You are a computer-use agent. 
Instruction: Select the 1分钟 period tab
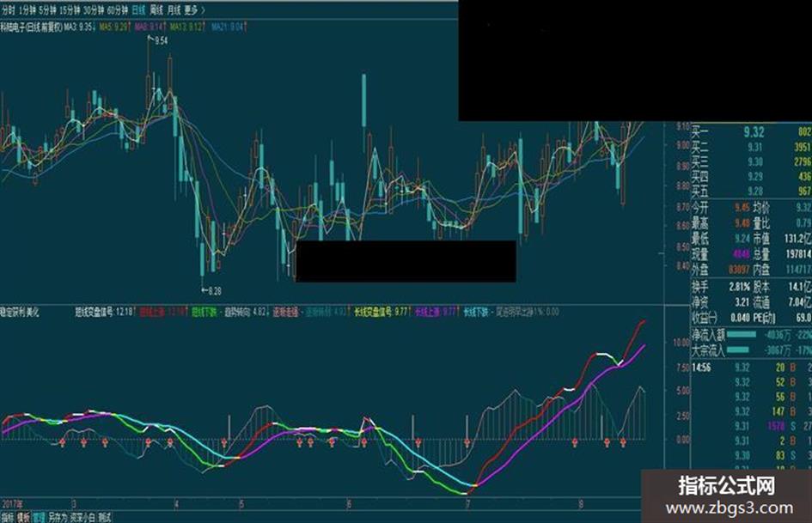[28, 9]
